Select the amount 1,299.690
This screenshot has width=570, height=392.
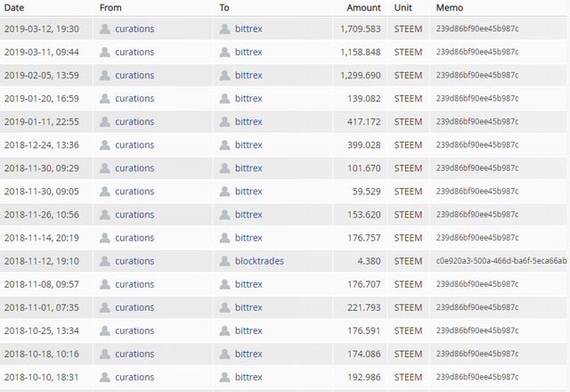point(360,75)
